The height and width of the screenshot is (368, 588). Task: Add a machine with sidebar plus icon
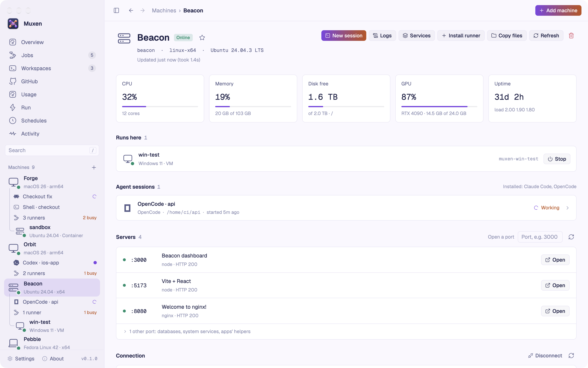click(94, 167)
